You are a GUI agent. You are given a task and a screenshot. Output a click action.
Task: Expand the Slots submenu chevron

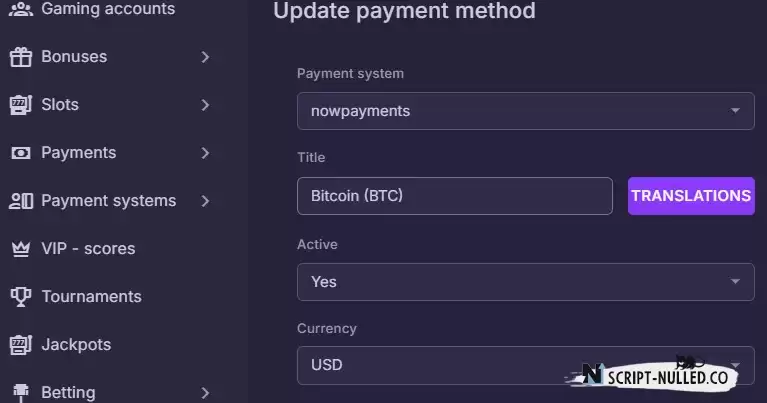pyautogui.click(x=205, y=105)
